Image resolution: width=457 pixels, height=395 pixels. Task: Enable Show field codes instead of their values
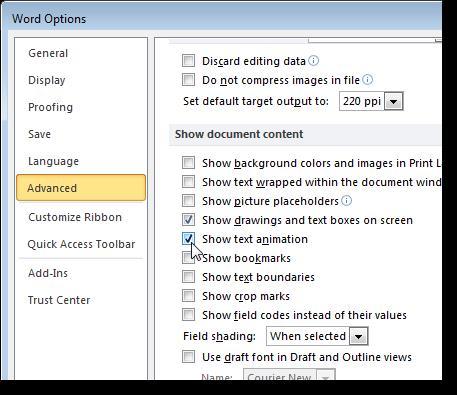188,315
